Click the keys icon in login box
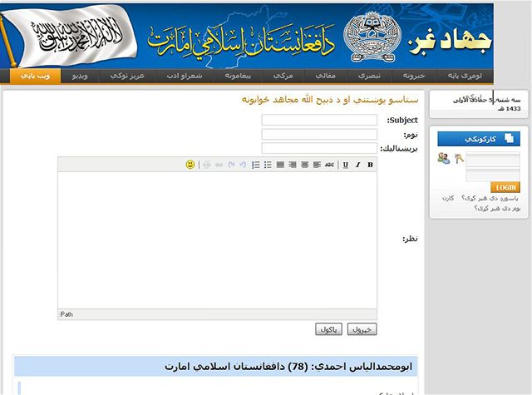 tap(459, 159)
